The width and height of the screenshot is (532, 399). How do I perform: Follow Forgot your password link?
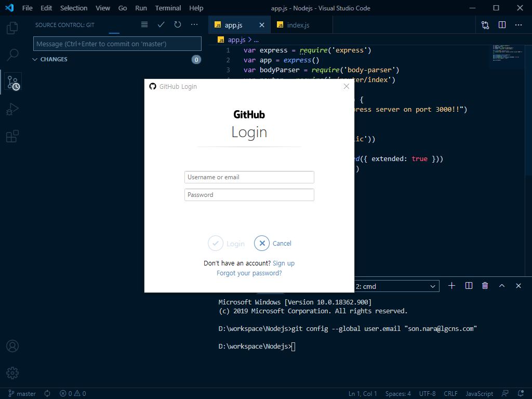coord(249,273)
